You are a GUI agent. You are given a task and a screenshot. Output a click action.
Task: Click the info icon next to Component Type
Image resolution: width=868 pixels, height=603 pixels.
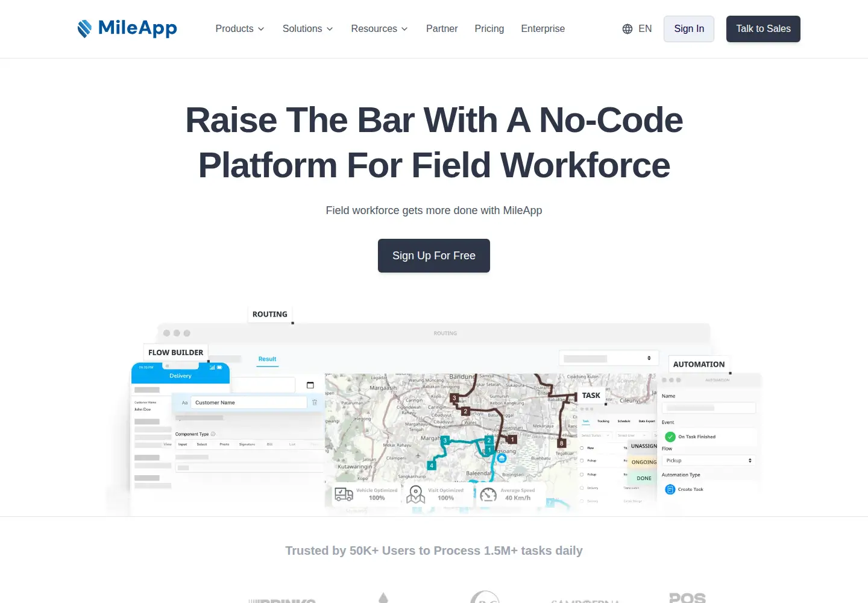click(213, 434)
